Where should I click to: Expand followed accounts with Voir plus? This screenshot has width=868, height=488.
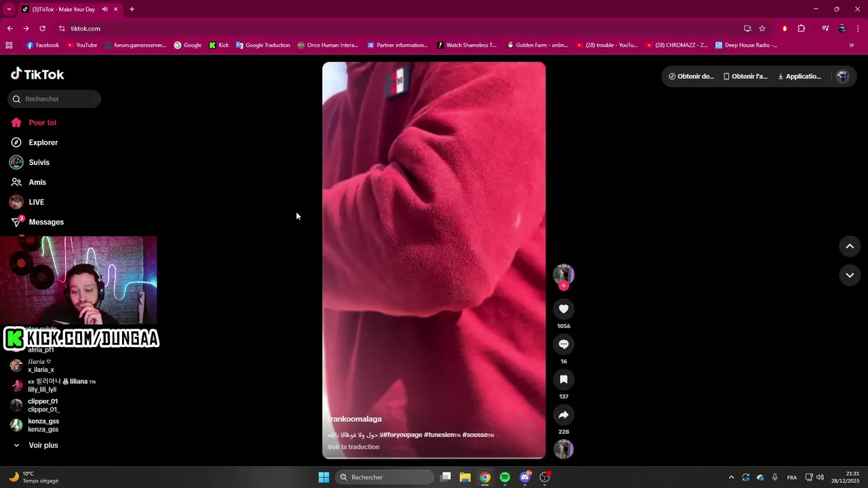(x=43, y=445)
